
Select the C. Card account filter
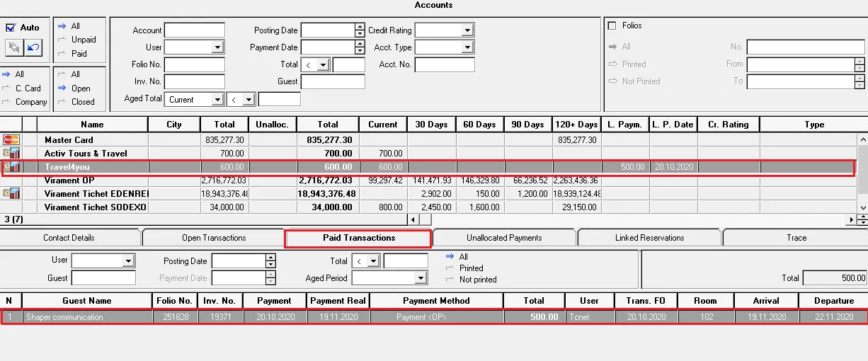22,88
